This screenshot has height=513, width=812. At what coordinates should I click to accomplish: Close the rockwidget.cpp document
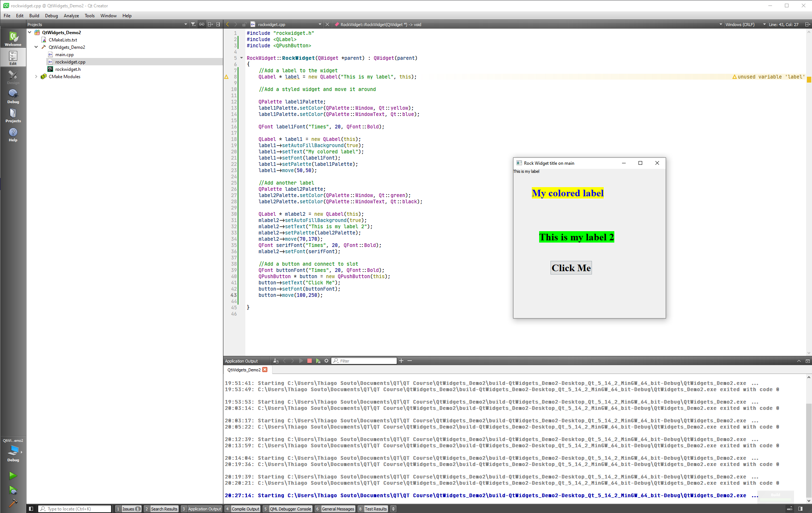pos(328,25)
